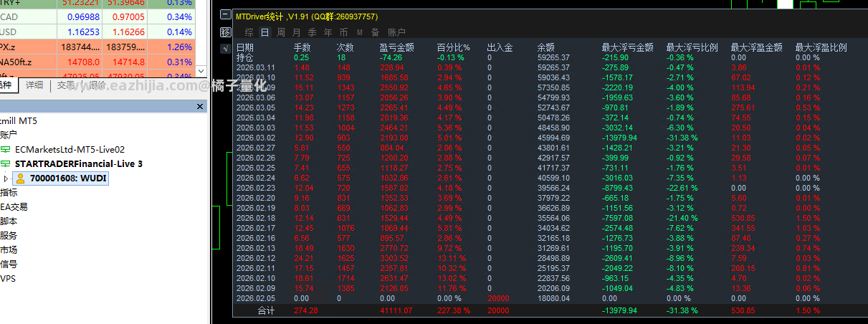
Task: Open the ECMarketsLtd-MT5-Live02 server icon
Action: (6, 149)
